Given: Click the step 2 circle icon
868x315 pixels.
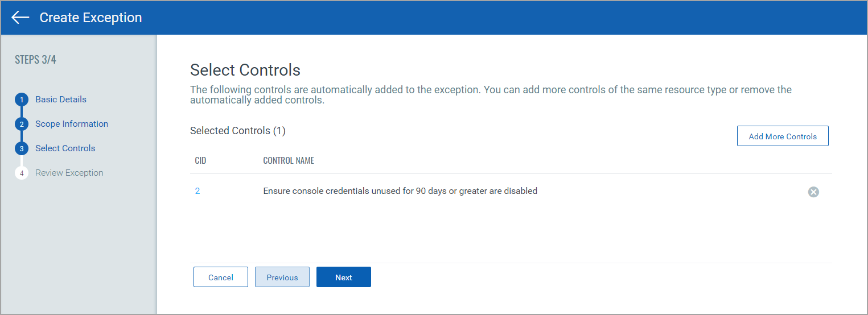Looking at the screenshot, I should (x=22, y=124).
